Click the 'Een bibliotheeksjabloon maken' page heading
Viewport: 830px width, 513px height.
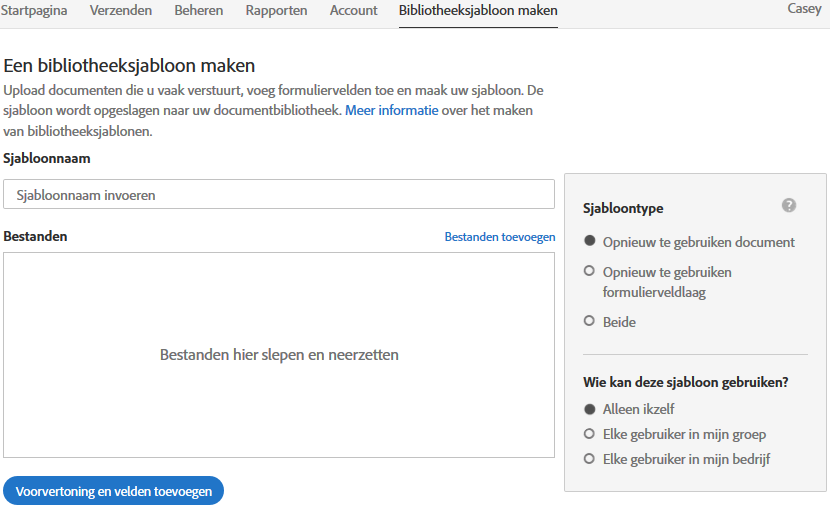click(130, 66)
